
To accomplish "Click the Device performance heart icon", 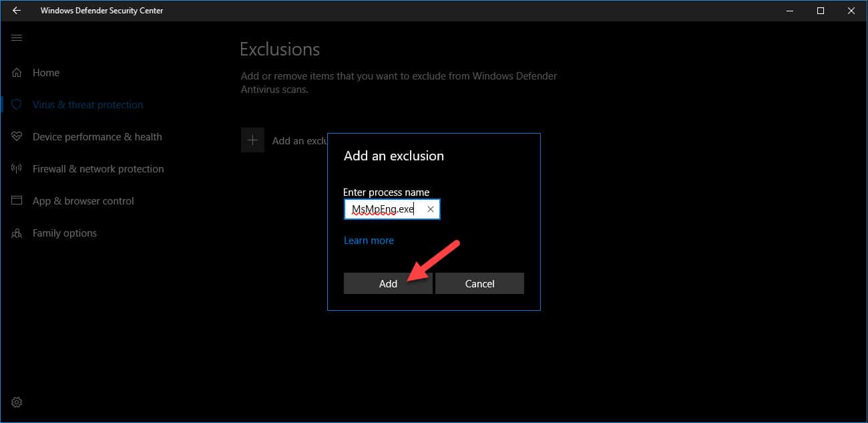I will pos(17,137).
